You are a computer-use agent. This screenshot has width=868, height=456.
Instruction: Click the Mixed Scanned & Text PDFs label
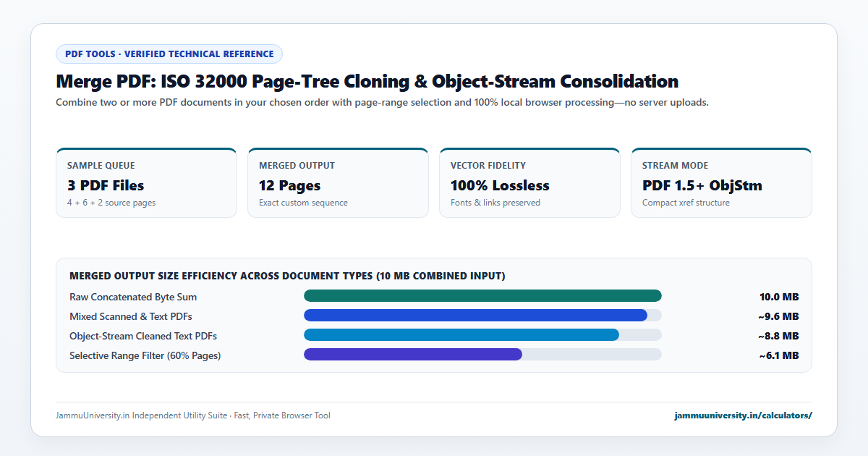131,316
